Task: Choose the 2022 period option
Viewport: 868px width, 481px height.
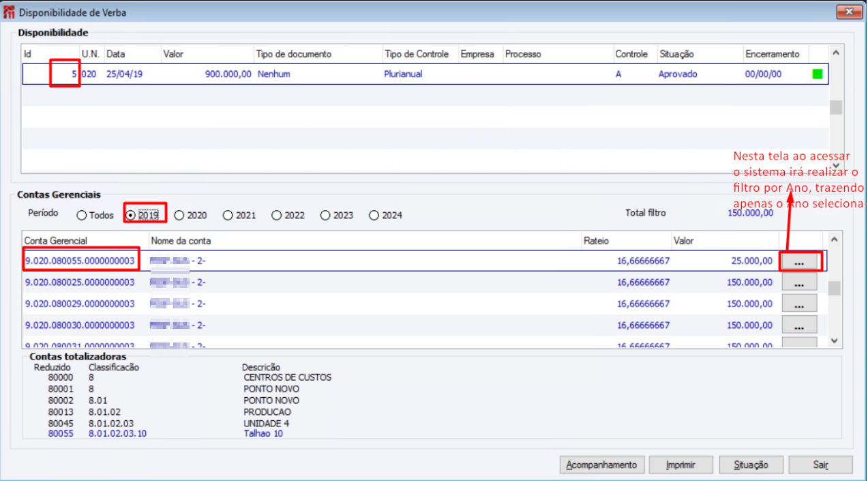Action: pos(276,216)
